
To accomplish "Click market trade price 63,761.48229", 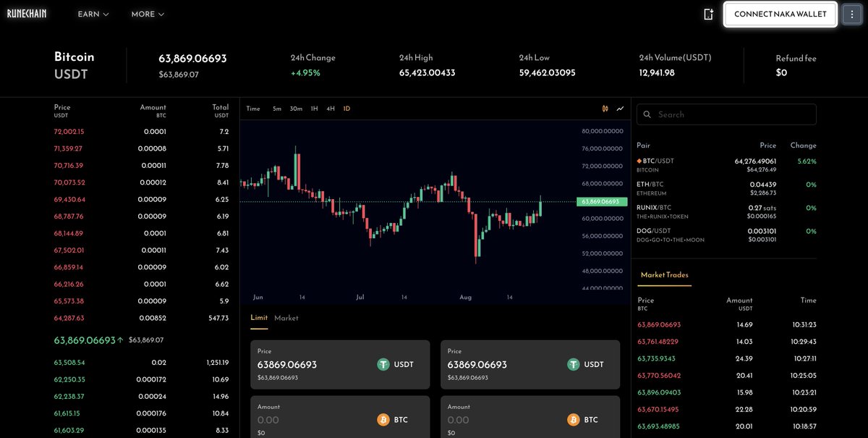I will tap(658, 342).
